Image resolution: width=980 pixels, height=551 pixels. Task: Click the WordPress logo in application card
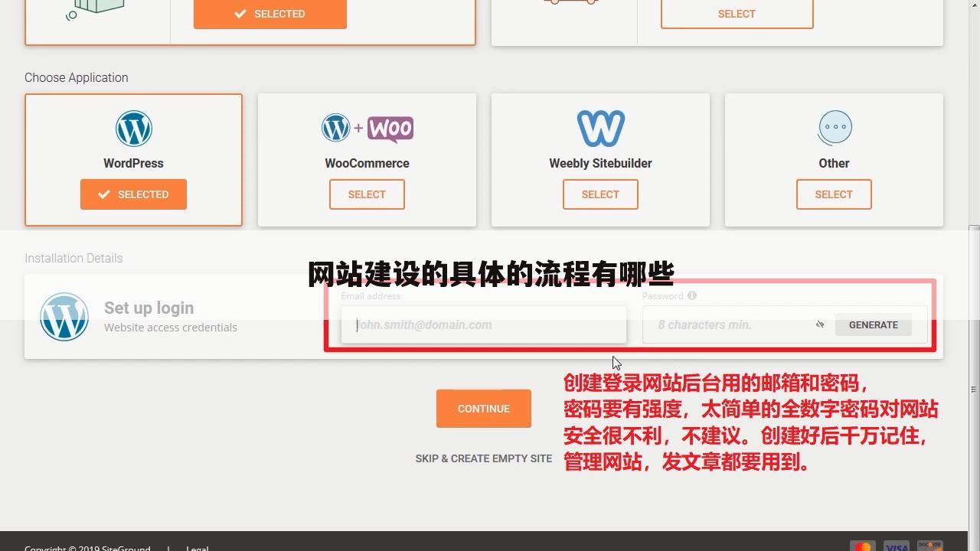click(x=133, y=128)
